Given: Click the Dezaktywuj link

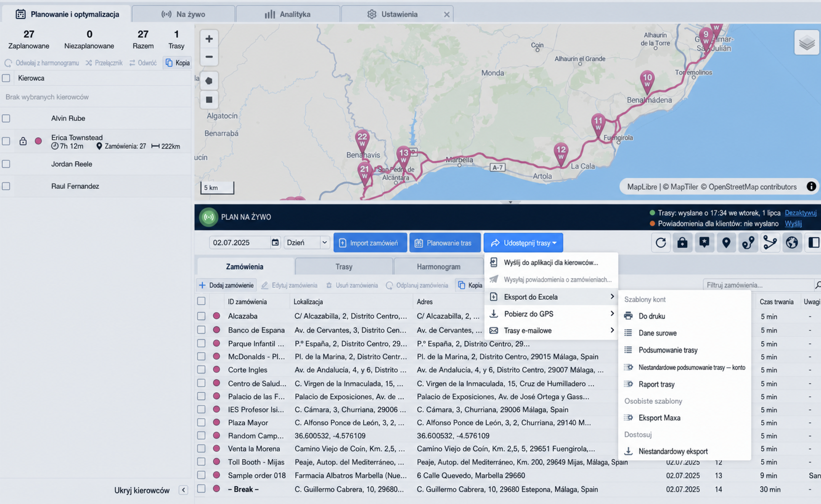Looking at the screenshot, I should (x=800, y=213).
